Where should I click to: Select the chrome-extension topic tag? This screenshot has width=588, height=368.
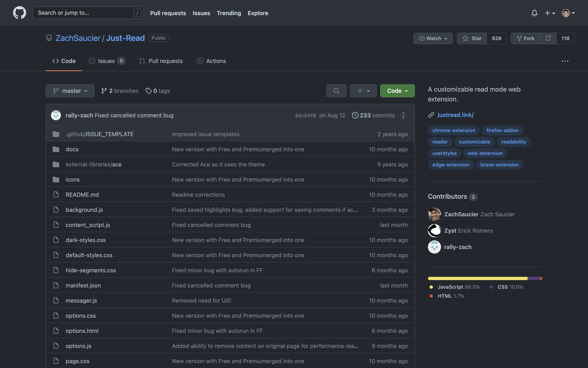(x=454, y=130)
